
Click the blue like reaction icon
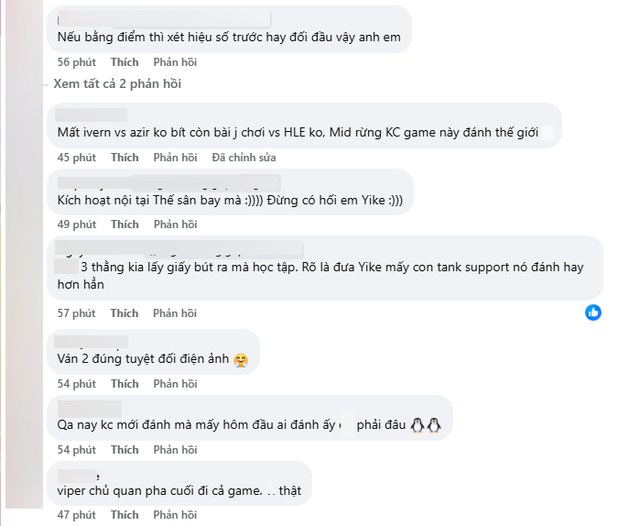(x=593, y=313)
